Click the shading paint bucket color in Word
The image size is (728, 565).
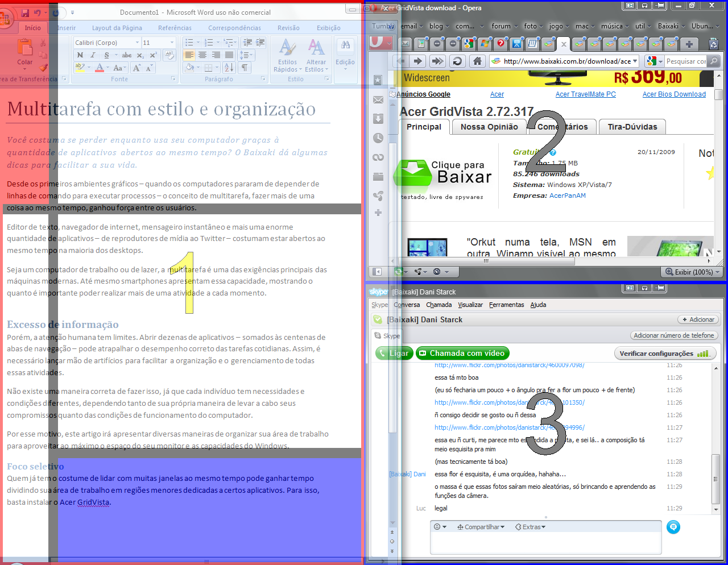[x=190, y=68]
